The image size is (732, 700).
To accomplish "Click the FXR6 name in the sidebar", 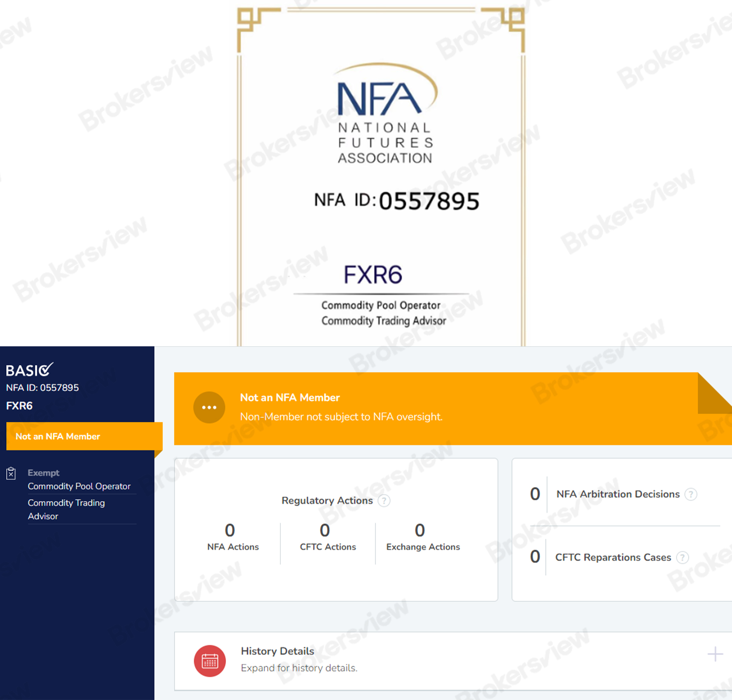I will (x=19, y=406).
